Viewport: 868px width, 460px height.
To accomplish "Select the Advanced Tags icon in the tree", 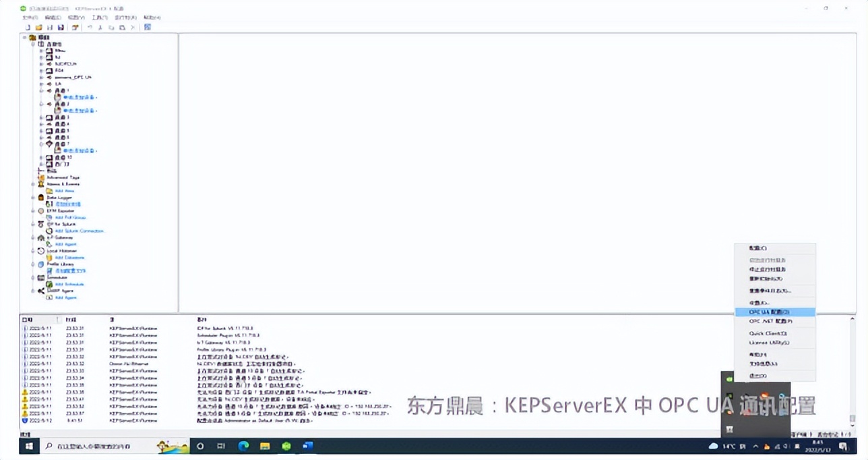I will tap(41, 177).
